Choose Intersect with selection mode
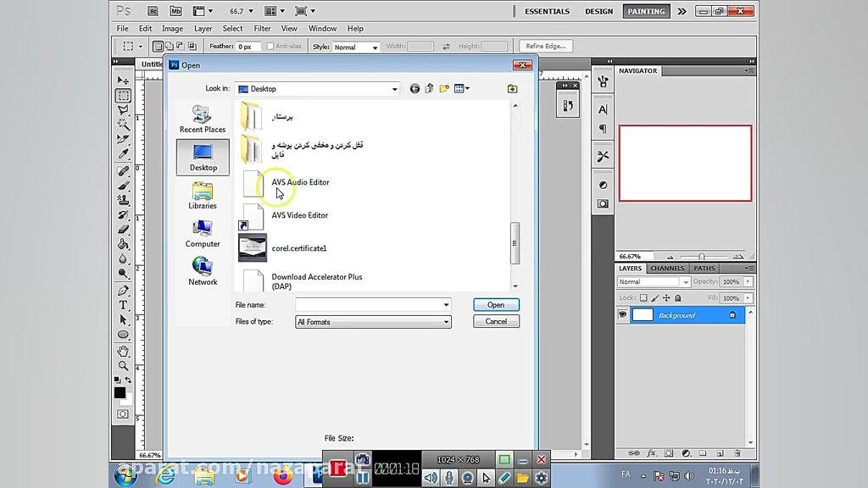The height and width of the screenshot is (488, 868). click(x=192, y=47)
